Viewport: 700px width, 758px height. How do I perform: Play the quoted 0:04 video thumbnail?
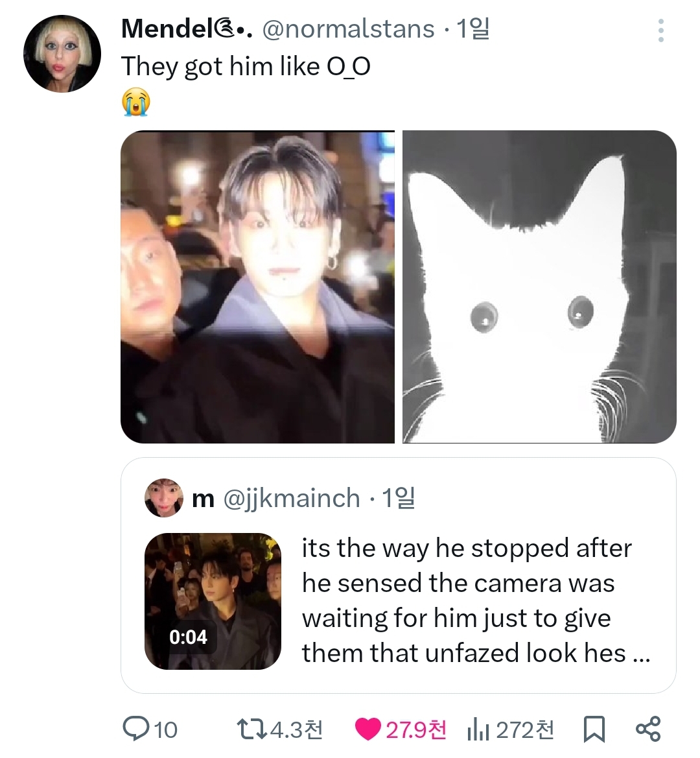point(213,601)
